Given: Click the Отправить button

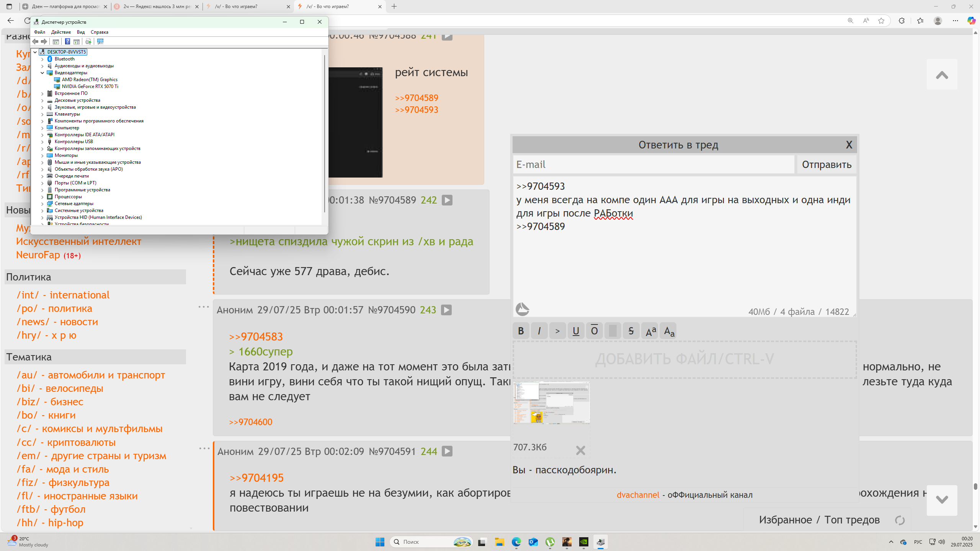Looking at the screenshot, I should pyautogui.click(x=826, y=165).
